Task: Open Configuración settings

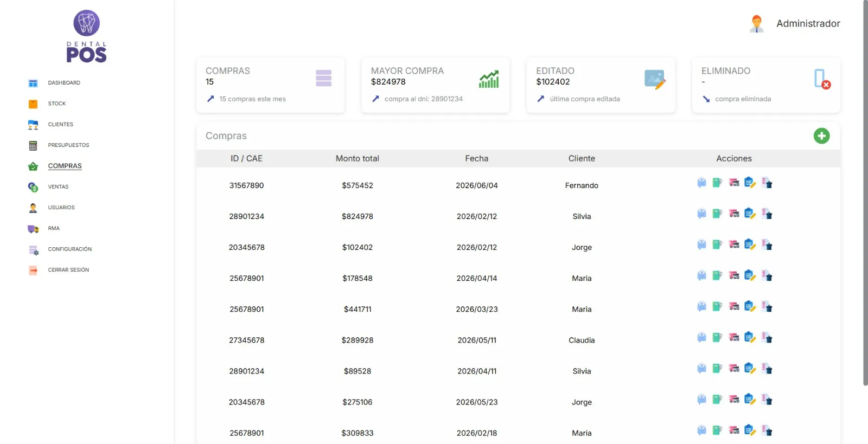Action: pos(69,249)
